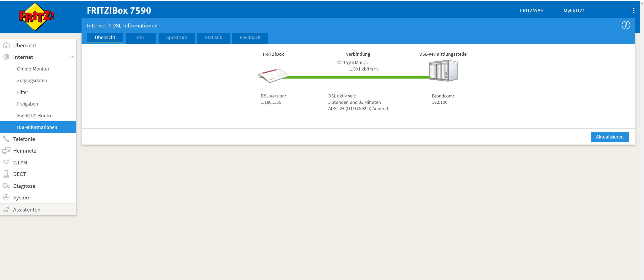This screenshot has height=280, width=644.
Task: Switch to the Spektrum tab
Action: (x=176, y=38)
